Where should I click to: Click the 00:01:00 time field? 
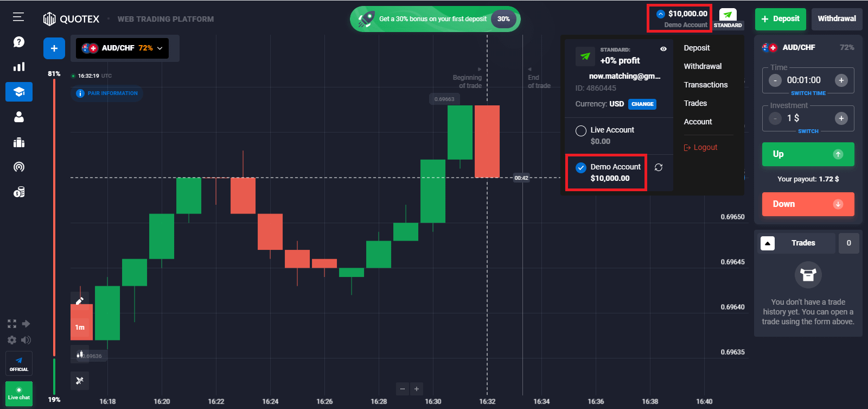803,80
